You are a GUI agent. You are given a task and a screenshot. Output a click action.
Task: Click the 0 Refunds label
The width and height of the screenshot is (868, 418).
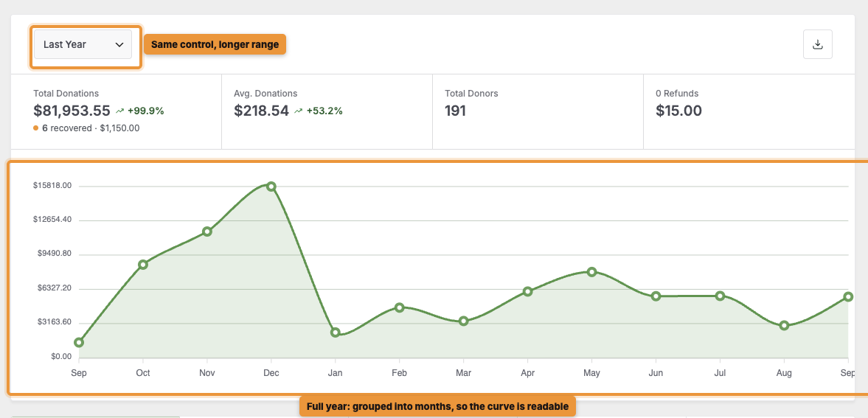coord(677,94)
